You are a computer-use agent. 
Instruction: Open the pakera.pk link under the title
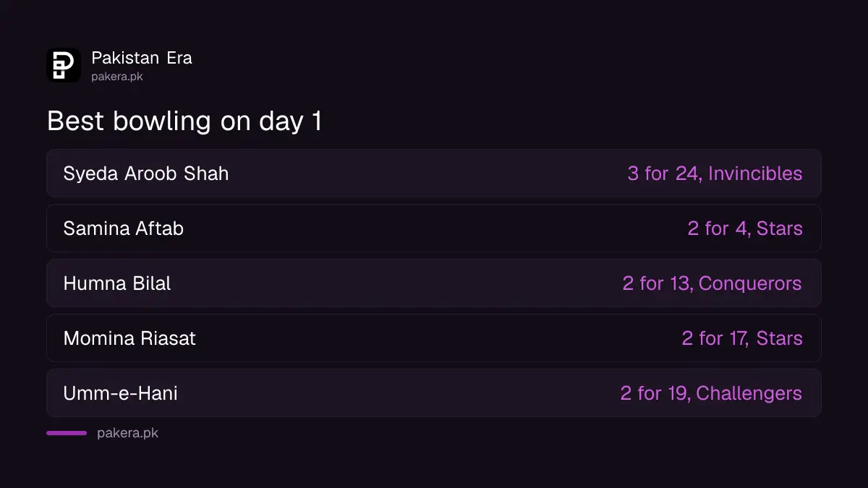(117, 77)
